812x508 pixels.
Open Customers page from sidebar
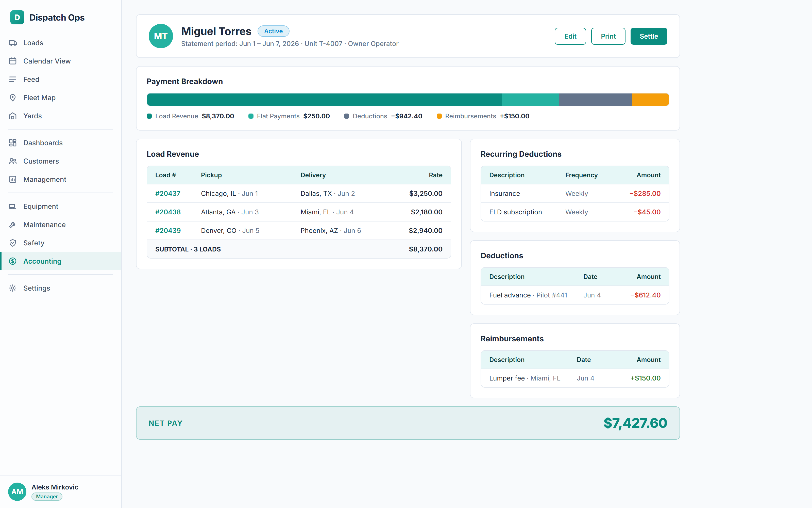coord(61,161)
